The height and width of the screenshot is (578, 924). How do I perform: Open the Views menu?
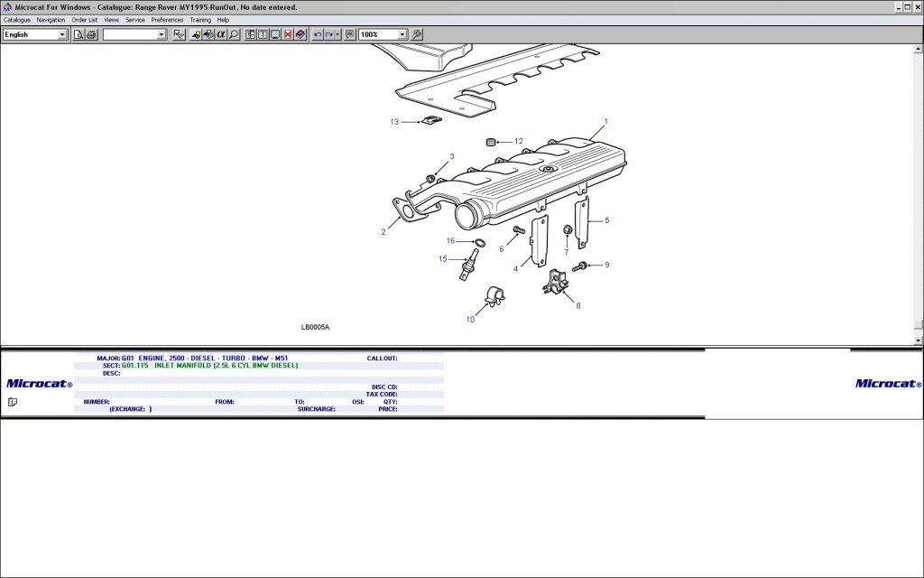[x=111, y=20]
